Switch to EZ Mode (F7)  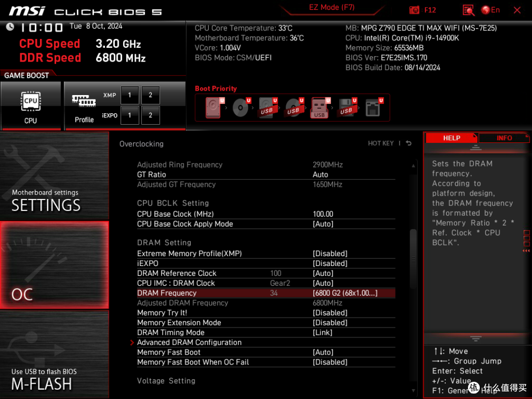tap(332, 7)
